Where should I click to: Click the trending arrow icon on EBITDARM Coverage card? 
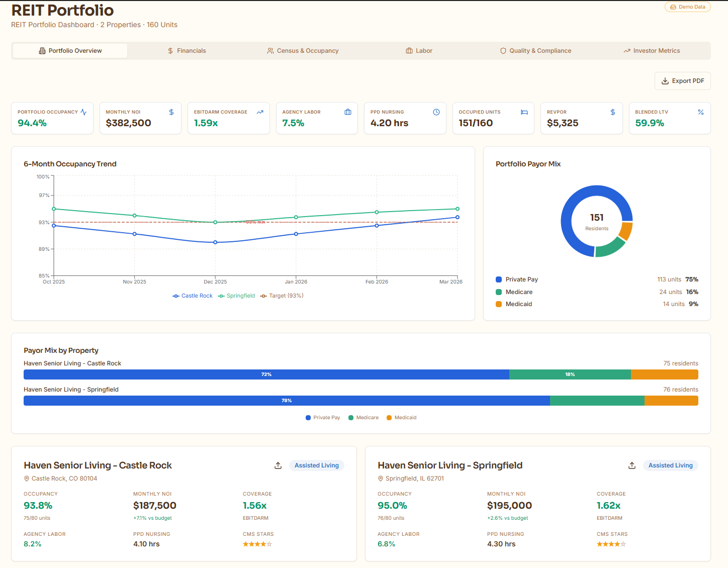(x=260, y=112)
